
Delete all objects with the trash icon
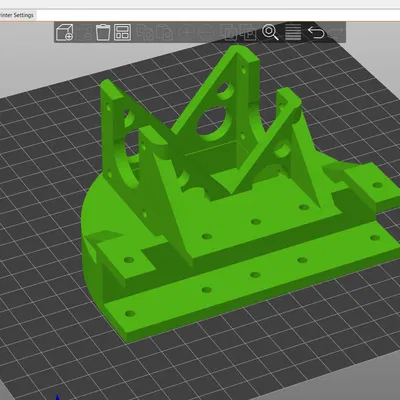click(x=103, y=32)
